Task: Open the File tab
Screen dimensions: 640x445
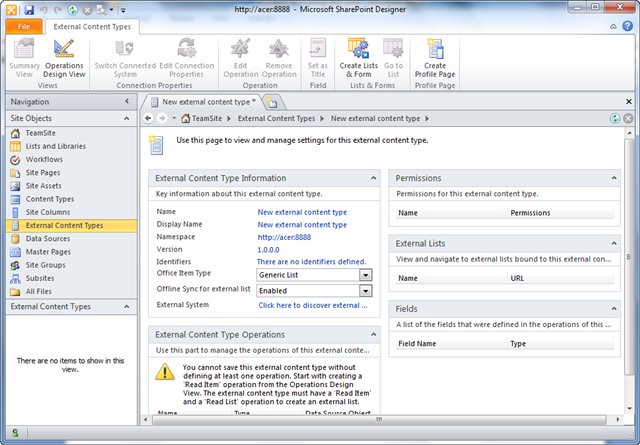Action: [24, 27]
